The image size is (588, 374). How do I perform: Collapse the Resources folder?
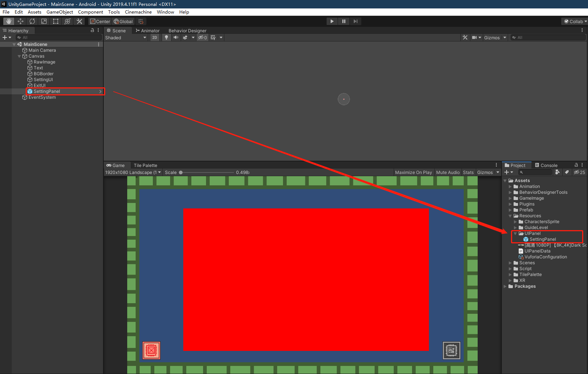[510, 216]
